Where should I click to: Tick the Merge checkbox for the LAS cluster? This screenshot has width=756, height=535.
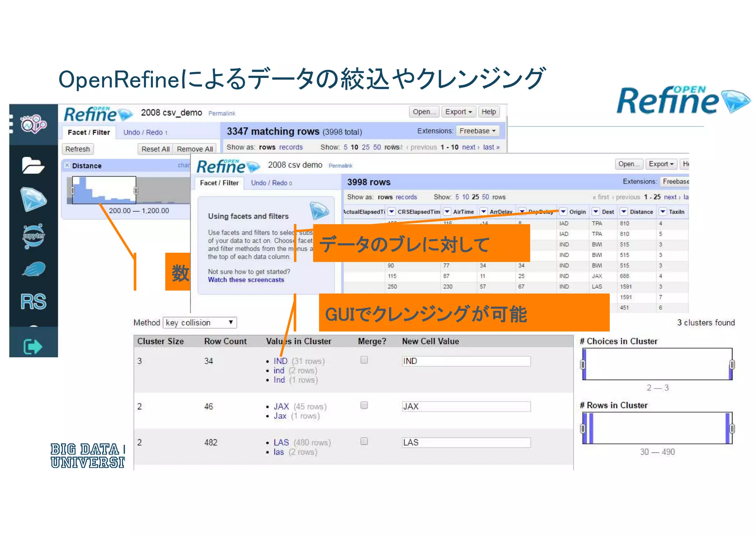click(364, 441)
